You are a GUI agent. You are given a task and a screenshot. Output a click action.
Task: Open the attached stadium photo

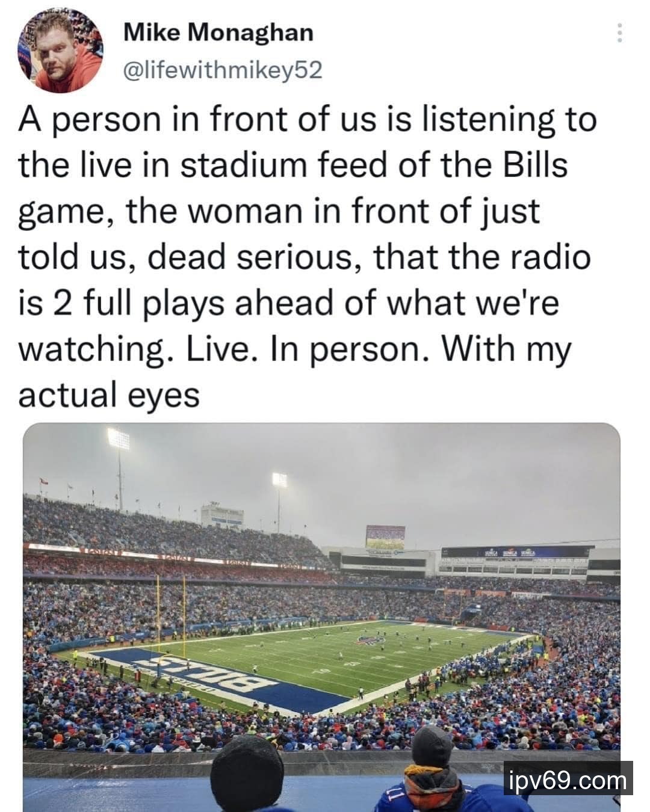[x=321, y=614]
